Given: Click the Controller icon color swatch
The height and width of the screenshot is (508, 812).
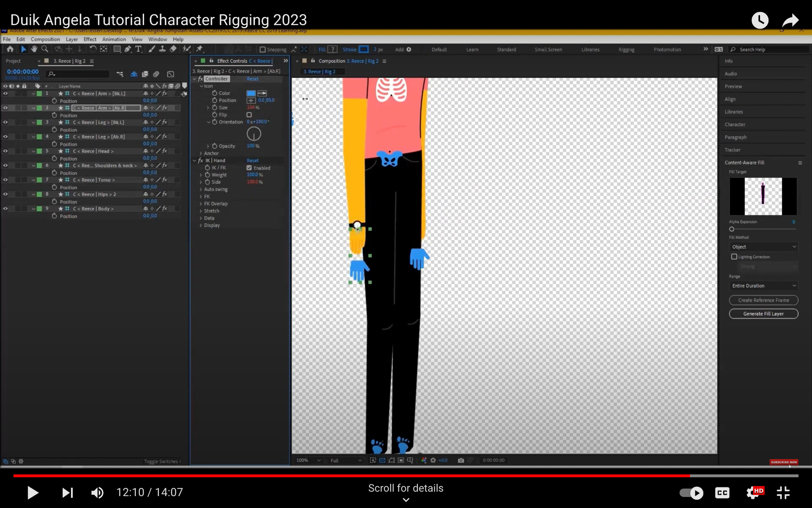Looking at the screenshot, I should 251,93.
